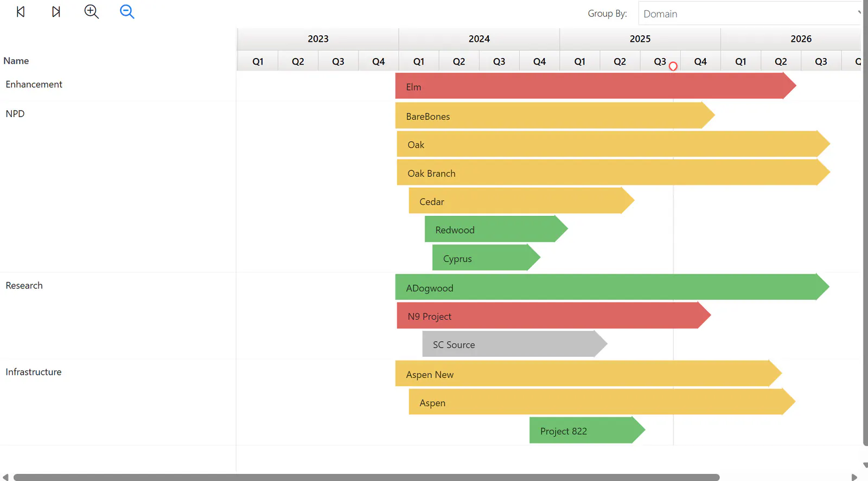Click the Infrastructure group label
Screen dimensions: 868x481
(x=34, y=372)
